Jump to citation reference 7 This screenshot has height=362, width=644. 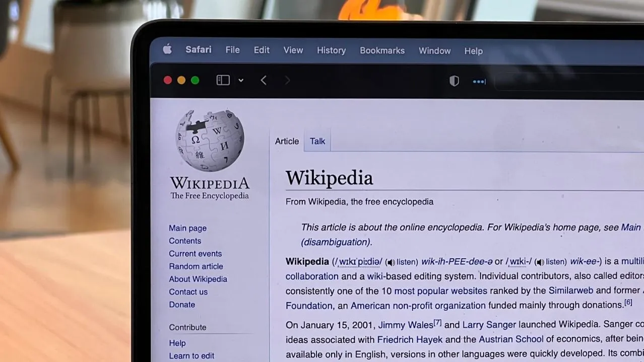coord(437,322)
